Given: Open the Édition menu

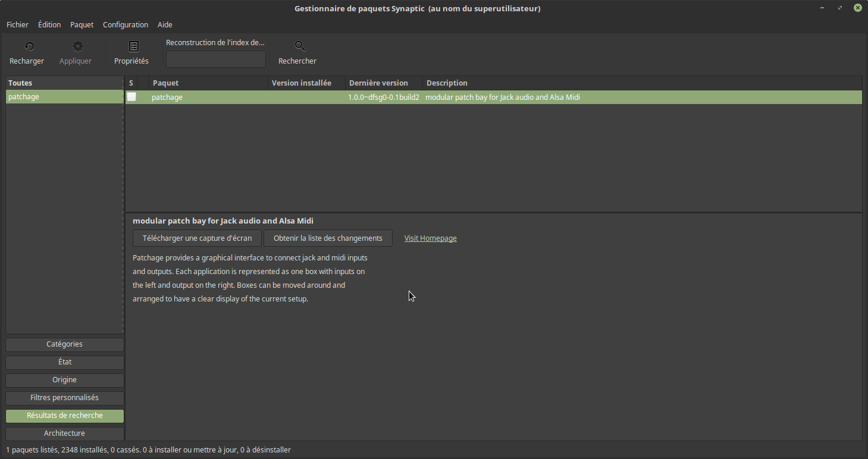Looking at the screenshot, I should click(49, 24).
